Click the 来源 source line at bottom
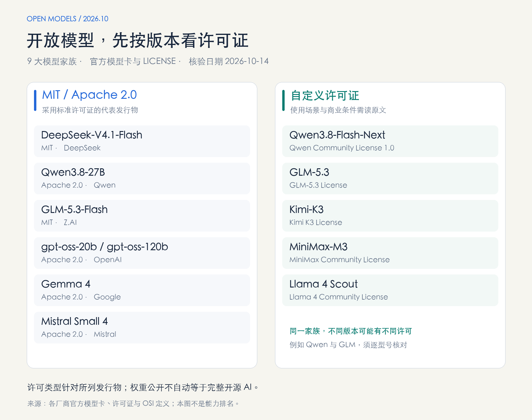Viewport: 532px width, 420px height. pos(133,403)
